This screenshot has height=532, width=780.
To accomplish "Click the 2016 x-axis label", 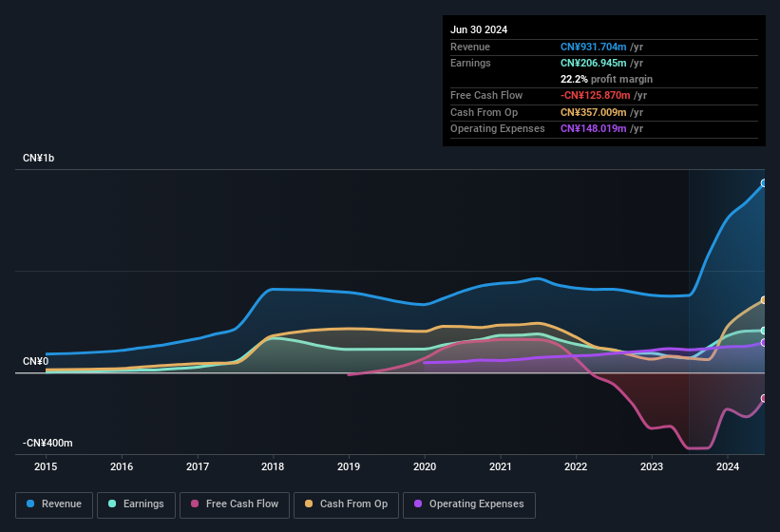I will [122, 466].
